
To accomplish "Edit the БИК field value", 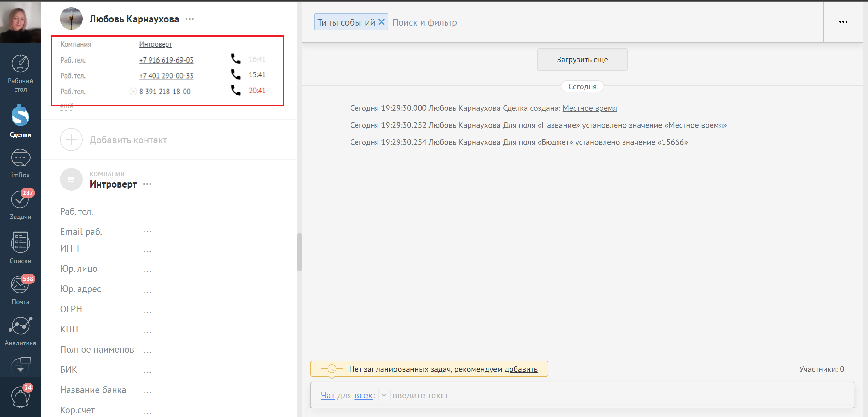I will pyautogui.click(x=147, y=372).
